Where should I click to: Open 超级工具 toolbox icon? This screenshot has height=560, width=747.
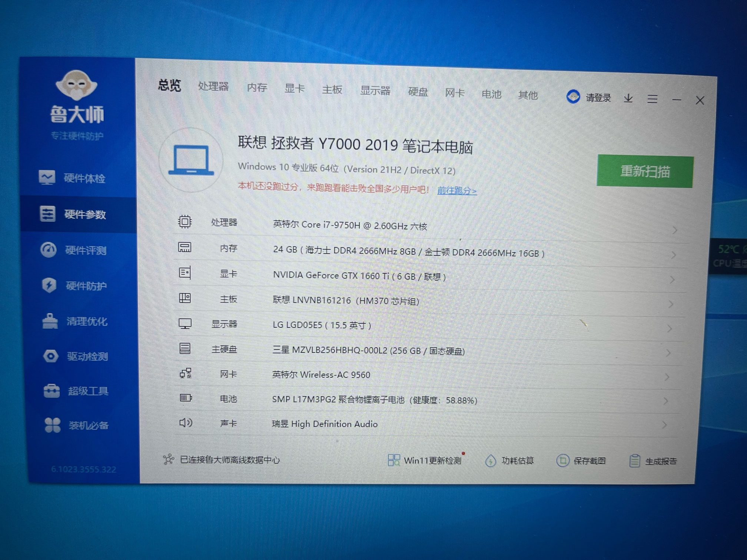(x=52, y=391)
